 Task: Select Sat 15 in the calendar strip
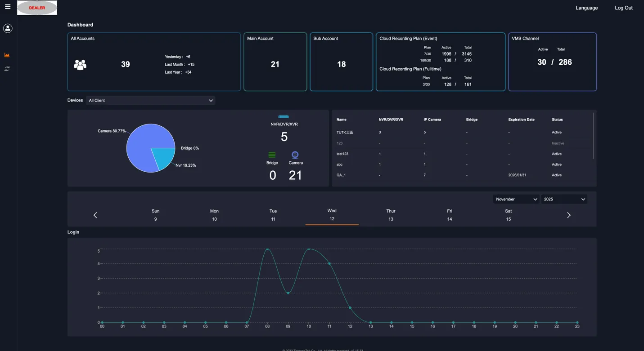click(x=508, y=215)
